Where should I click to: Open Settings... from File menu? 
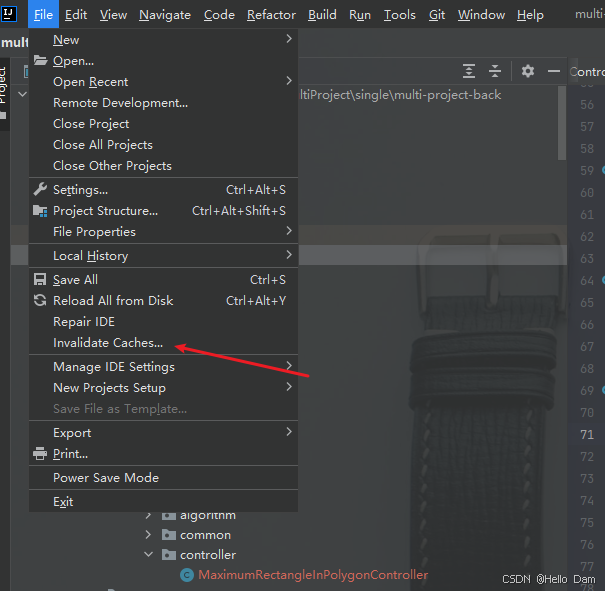click(x=163, y=189)
